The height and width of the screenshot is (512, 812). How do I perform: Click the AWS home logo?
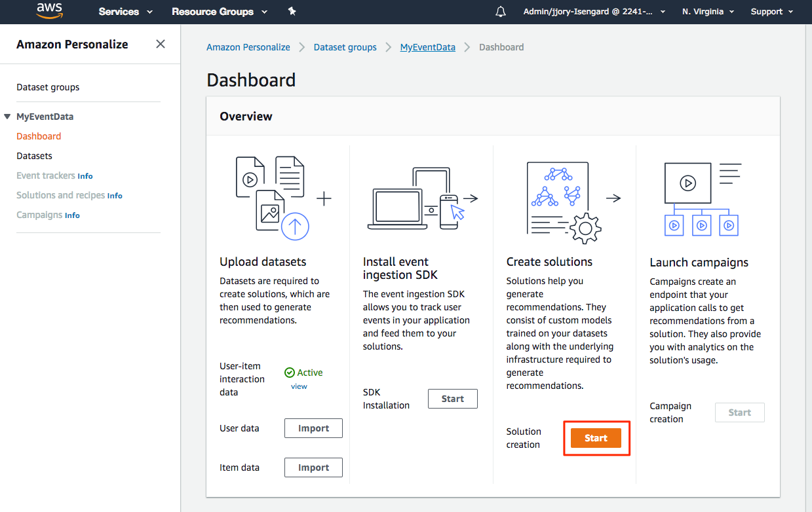49,11
